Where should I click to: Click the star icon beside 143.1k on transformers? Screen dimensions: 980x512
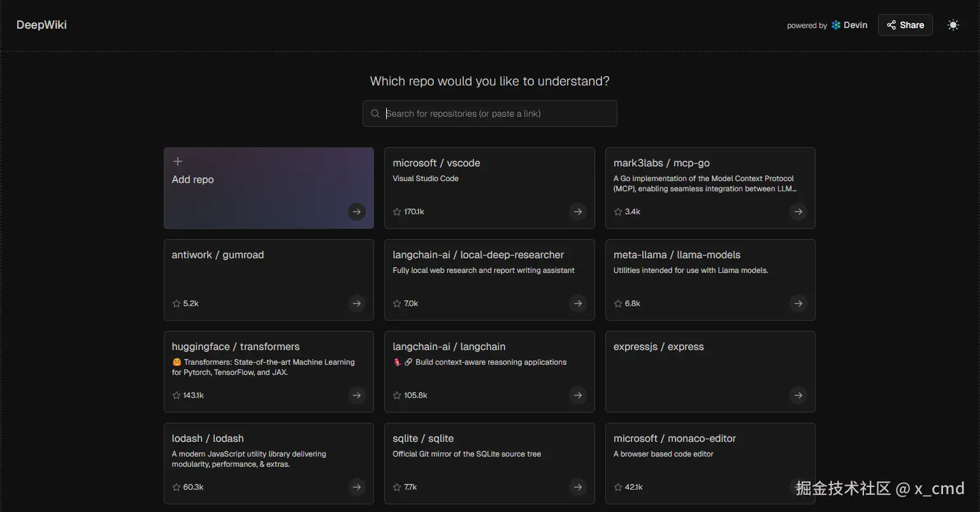[177, 395]
